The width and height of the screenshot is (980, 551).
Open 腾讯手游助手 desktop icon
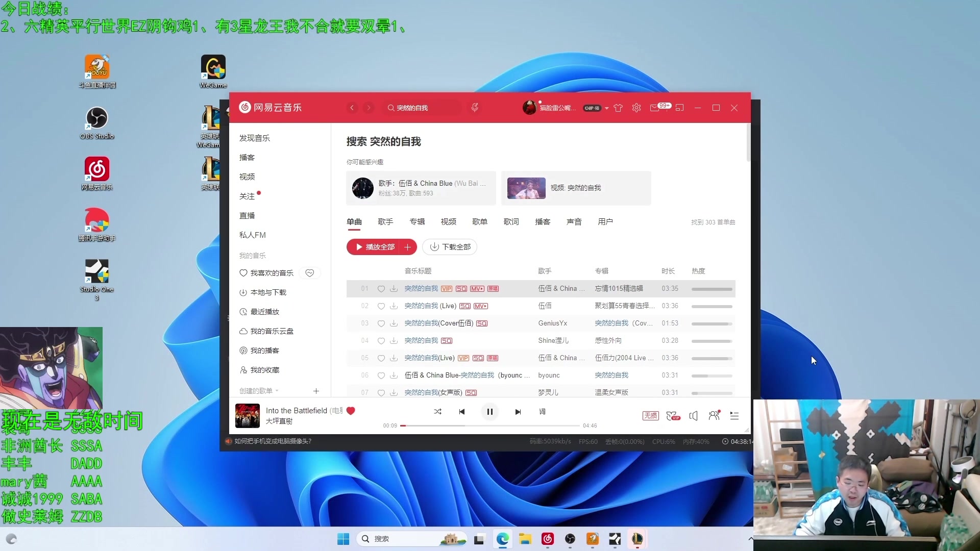pos(96,225)
